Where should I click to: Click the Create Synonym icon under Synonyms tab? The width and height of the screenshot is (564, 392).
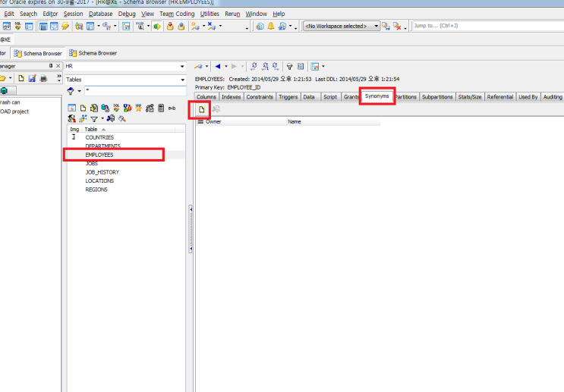click(x=202, y=110)
